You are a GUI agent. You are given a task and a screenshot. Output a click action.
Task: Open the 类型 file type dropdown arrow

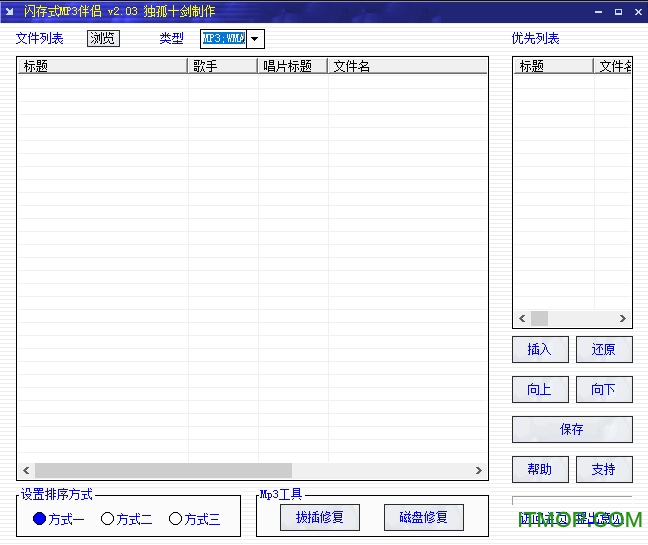255,39
